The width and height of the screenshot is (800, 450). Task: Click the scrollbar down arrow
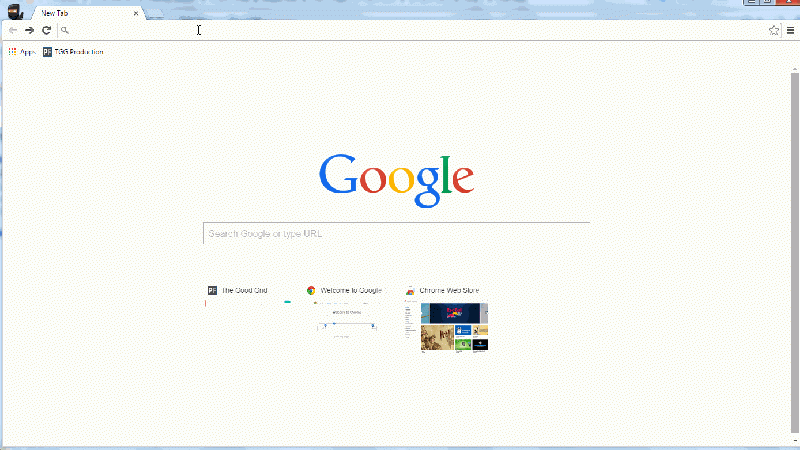point(794,440)
